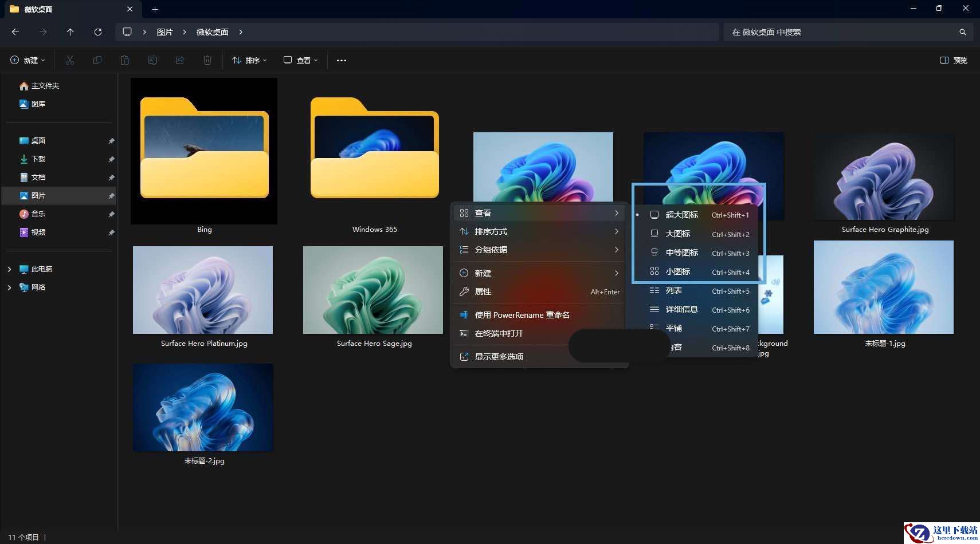The height and width of the screenshot is (544, 980).
Task: Open 新建 submenu in the context menu
Action: pos(540,273)
